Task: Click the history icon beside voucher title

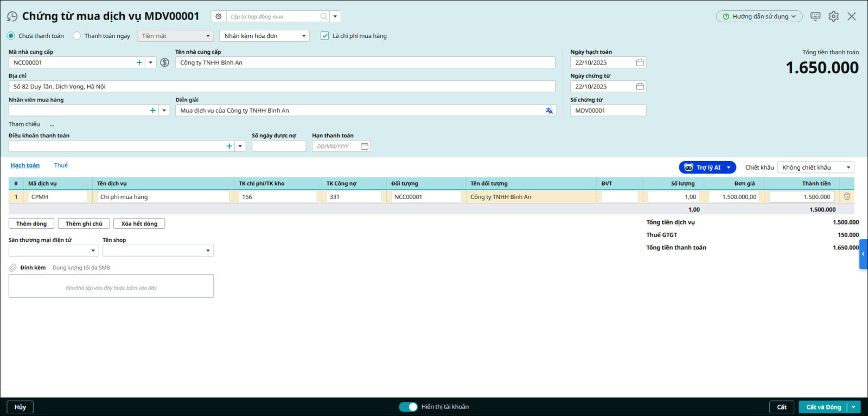Action: point(12,17)
